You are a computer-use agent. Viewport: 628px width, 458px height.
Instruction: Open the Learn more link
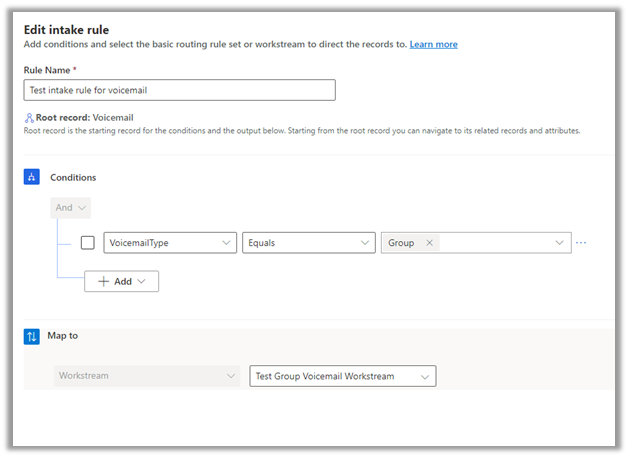pyautogui.click(x=433, y=45)
